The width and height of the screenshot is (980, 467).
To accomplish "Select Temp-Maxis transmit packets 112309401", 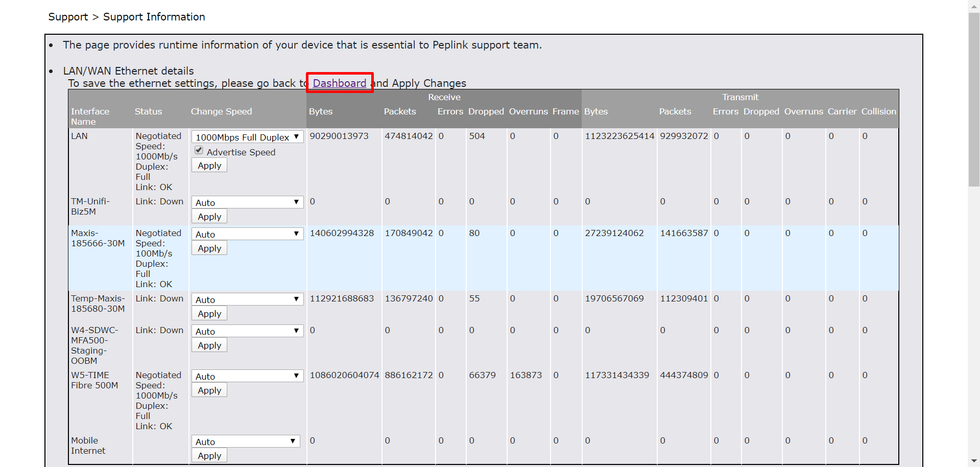I will (x=684, y=298).
